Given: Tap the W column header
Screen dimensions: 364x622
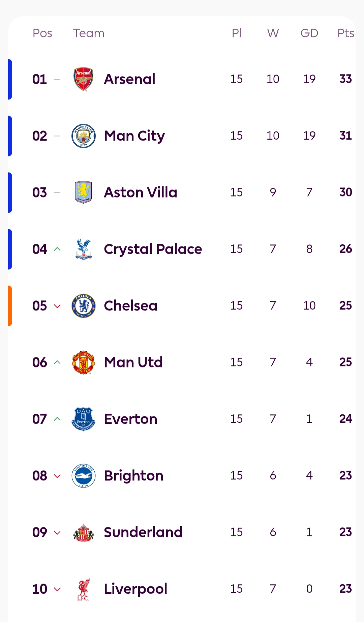Looking at the screenshot, I should coord(273,33).
